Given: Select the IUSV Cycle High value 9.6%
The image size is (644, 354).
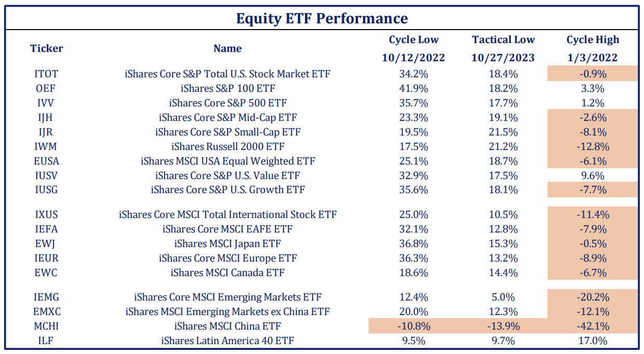Looking at the screenshot, I should [x=593, y=175].
